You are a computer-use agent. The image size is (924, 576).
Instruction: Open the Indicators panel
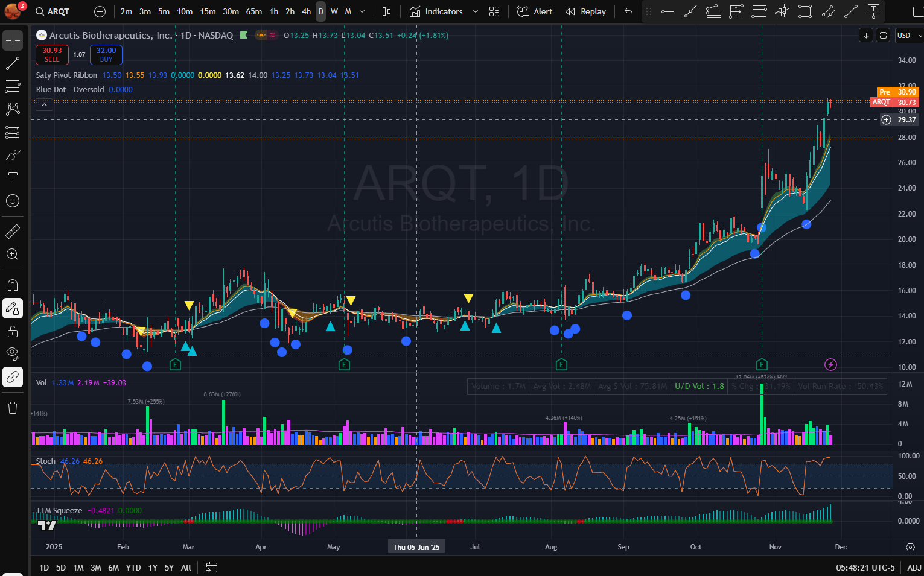[x=436, y=11]
